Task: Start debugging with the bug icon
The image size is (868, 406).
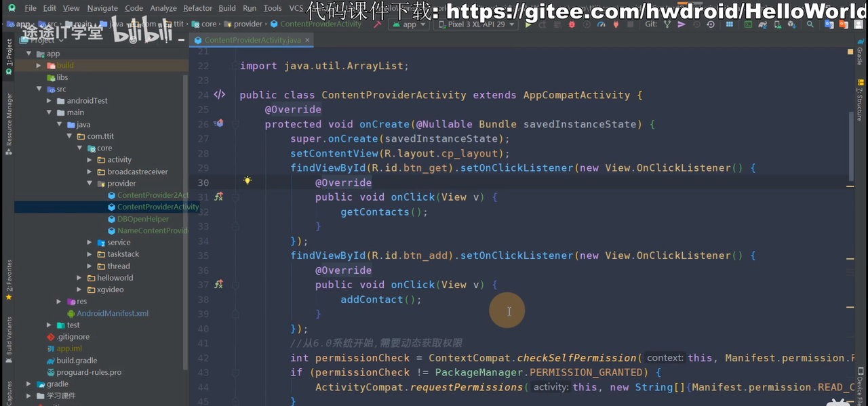Action: pos(571,24)
